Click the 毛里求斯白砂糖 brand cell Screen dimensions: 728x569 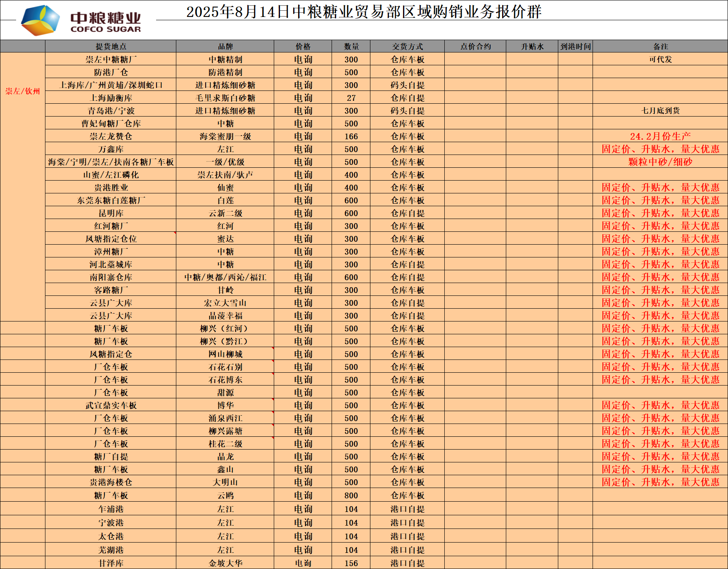click(225, 98)
